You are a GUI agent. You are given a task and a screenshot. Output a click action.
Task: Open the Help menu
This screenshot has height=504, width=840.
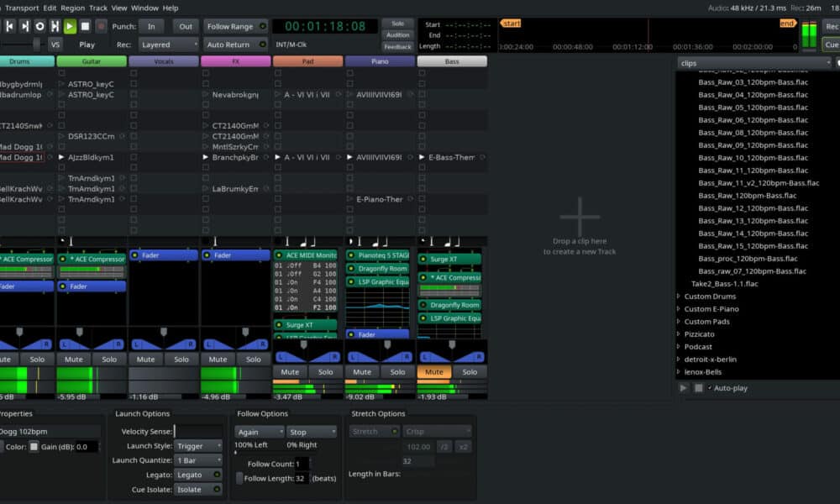click(171, 8)
